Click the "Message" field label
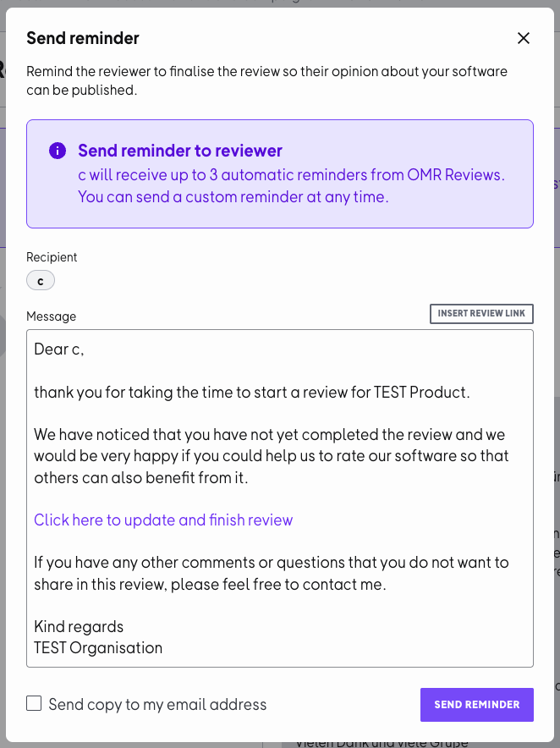Screen dimensions: 560x748 click(51, 316)
